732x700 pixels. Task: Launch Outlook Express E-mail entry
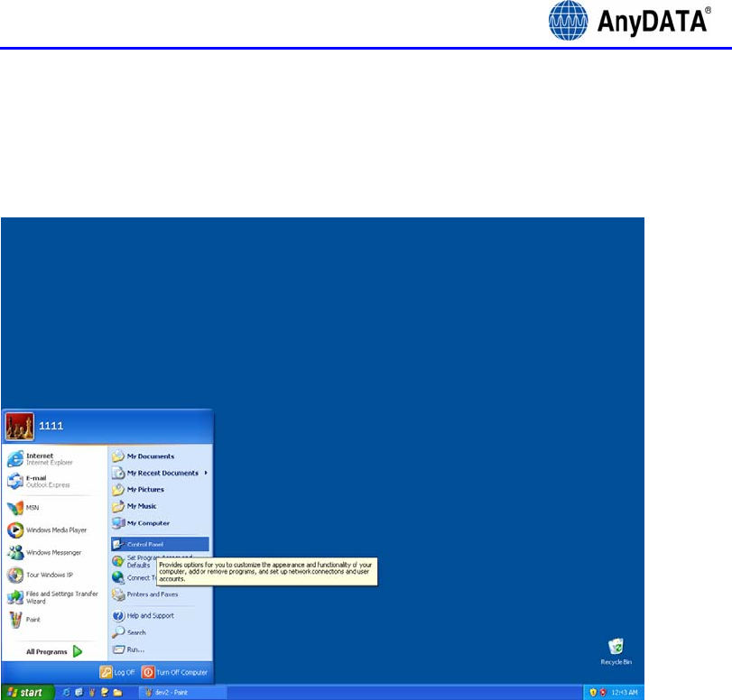pos(38,481)
